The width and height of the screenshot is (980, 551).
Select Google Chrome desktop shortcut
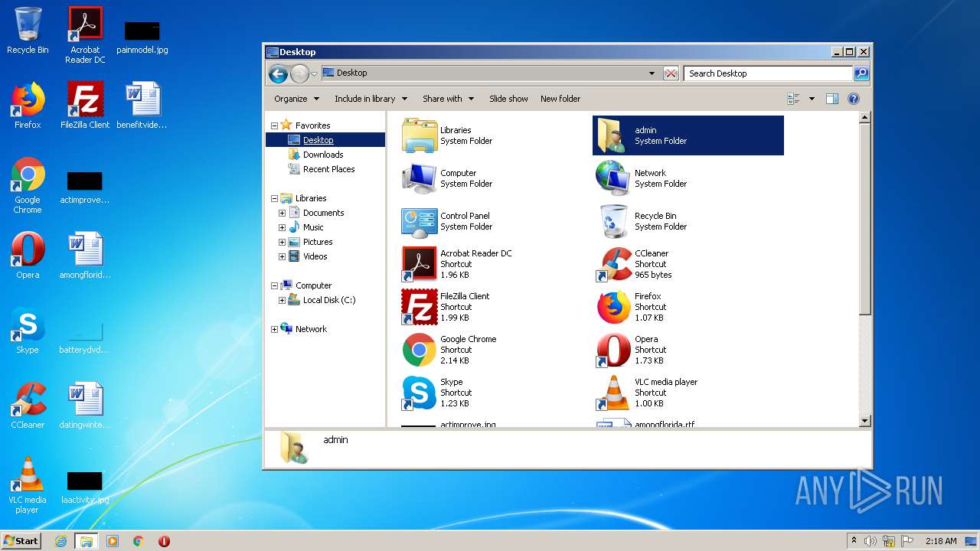[x=28, y=185]
